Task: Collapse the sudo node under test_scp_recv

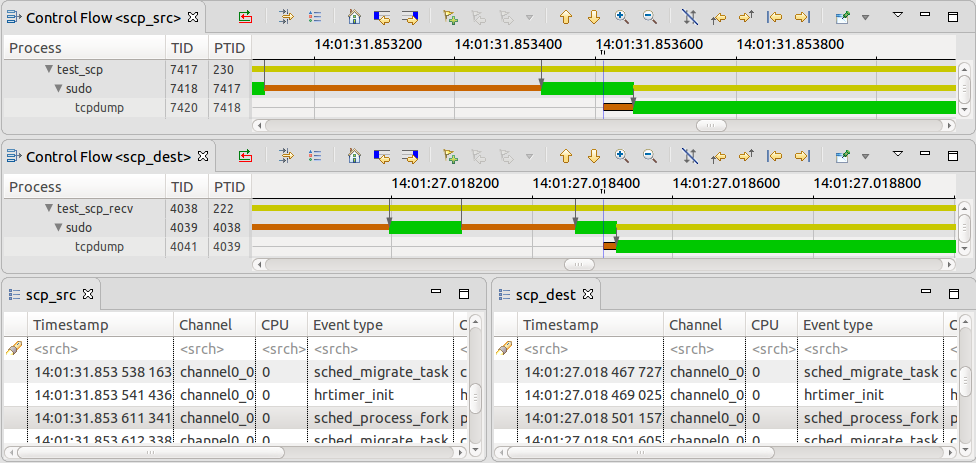Action: [58, 227]
